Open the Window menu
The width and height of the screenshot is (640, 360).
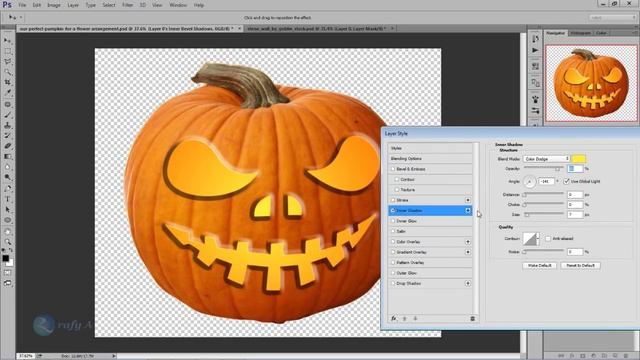[x=178, y=5]
